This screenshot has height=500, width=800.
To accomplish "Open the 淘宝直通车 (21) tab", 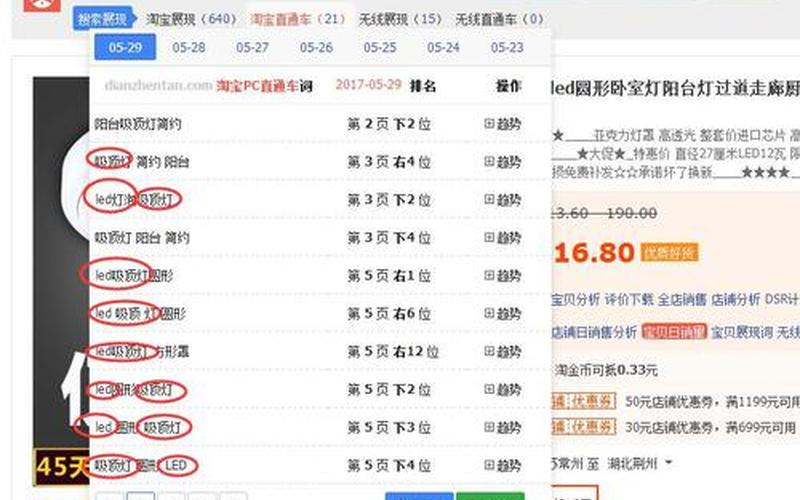I will (298, 19).
